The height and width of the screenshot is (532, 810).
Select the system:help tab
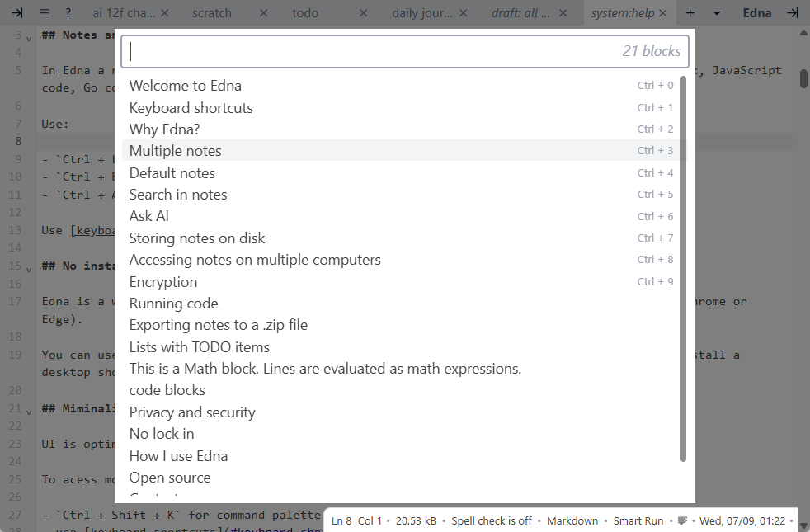coord(623,13)
